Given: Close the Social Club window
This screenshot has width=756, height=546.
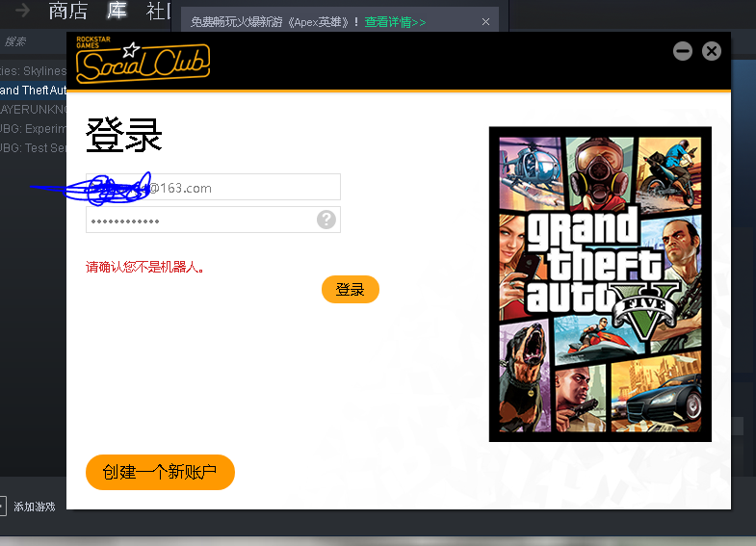Looking at the screenshot, I should point(712,51).
